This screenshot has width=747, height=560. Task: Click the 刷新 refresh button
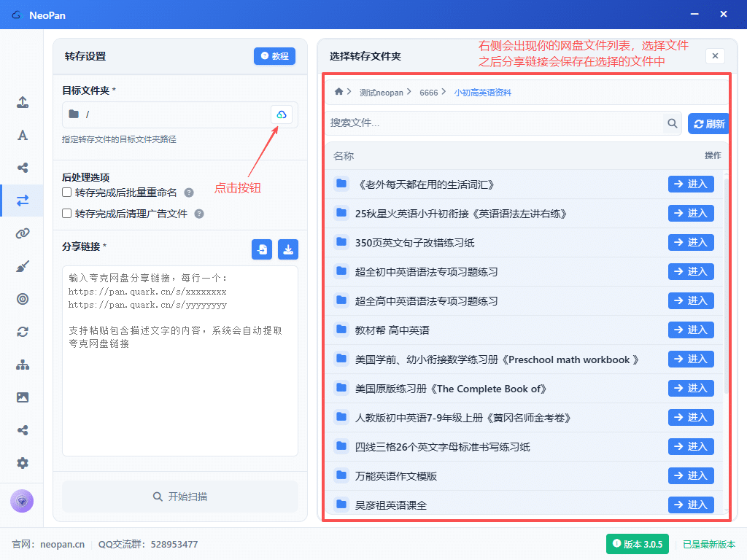coord(708,124)
